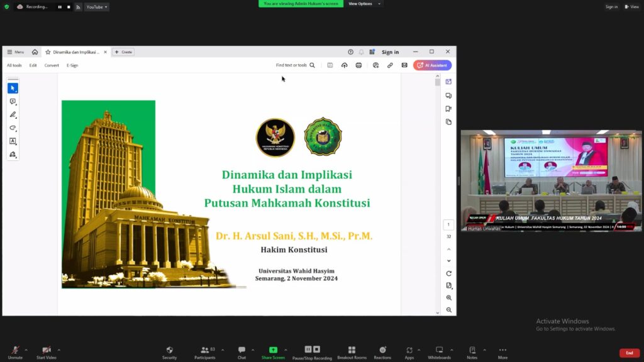Select the arrow selection tool in Acrobat
This screenshot has width=644, height=362.
click(x=13, y=88)
